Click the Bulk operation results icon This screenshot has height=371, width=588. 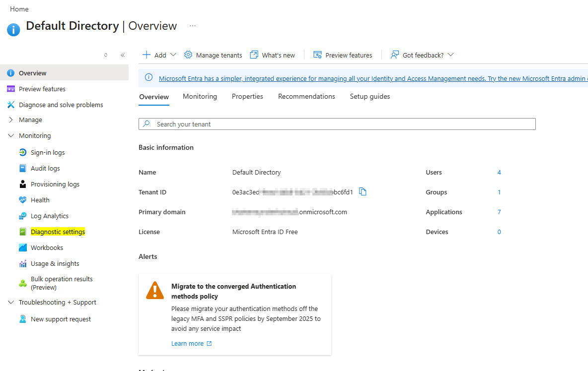click(23, 283)
